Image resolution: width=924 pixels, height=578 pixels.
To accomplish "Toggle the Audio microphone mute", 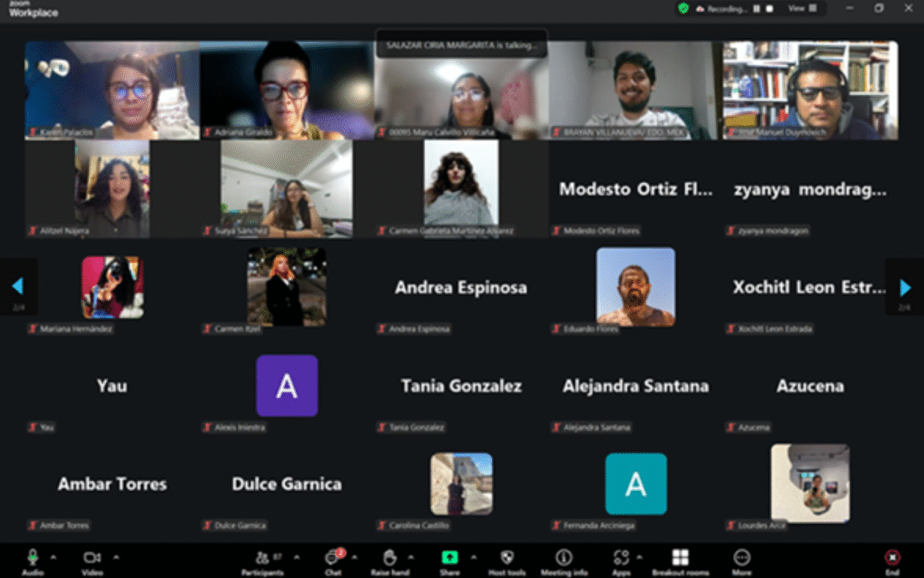I will [33, 557].
